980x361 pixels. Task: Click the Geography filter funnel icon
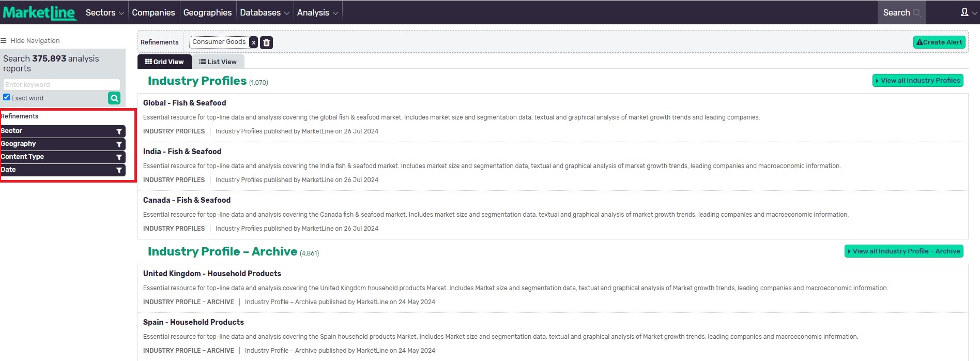point(119,144)
